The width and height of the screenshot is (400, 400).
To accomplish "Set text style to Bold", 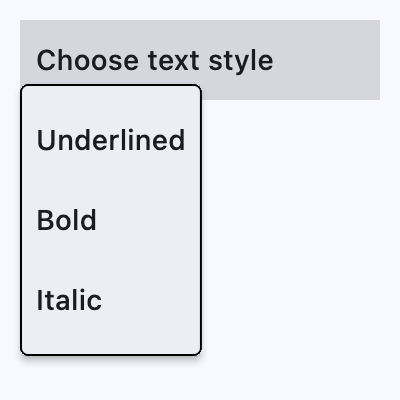I will tap(111, 220).
